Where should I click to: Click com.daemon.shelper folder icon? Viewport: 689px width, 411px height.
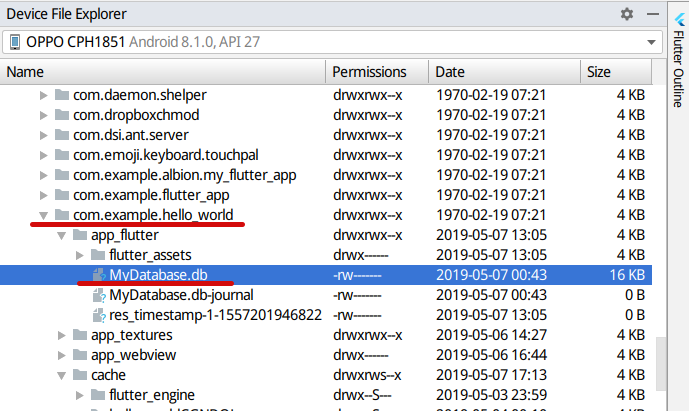pyautogui.click(x=62, y=95)
